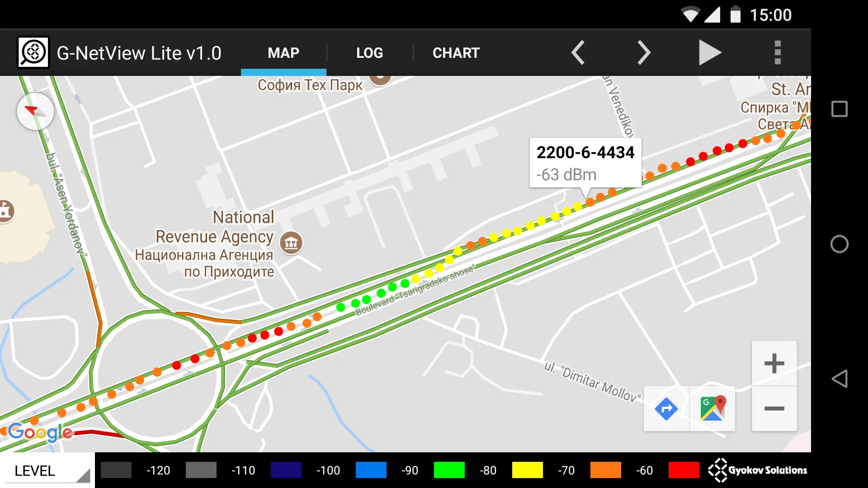Click the forward navigation arrow icon

[643, 52]
